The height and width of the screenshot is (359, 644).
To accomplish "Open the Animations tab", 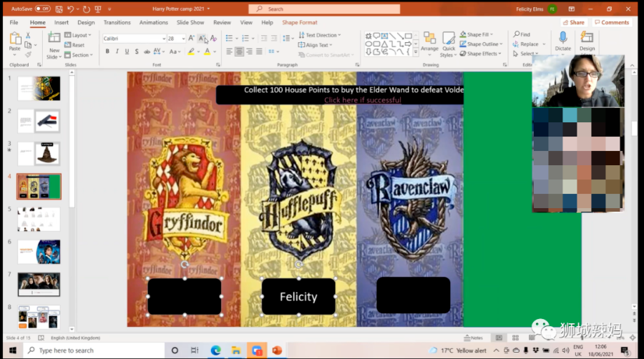I will (154, 23).
